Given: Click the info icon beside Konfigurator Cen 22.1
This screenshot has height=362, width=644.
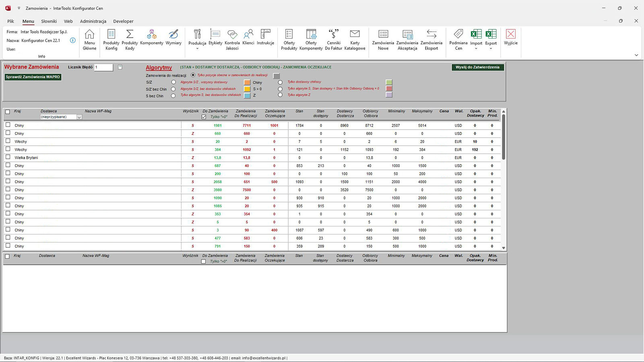Looking at the screenshot, I should (73, 40).
